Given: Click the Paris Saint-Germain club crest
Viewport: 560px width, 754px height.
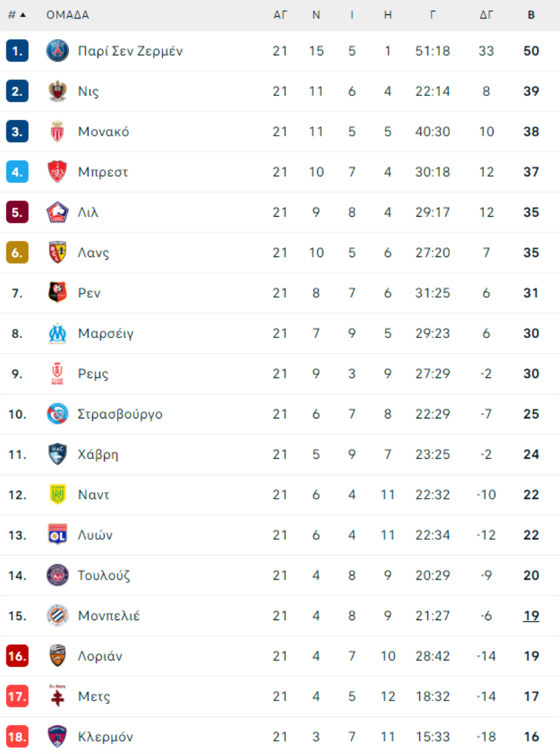Looking at the screenshot, I should click(x=58, y=51).
